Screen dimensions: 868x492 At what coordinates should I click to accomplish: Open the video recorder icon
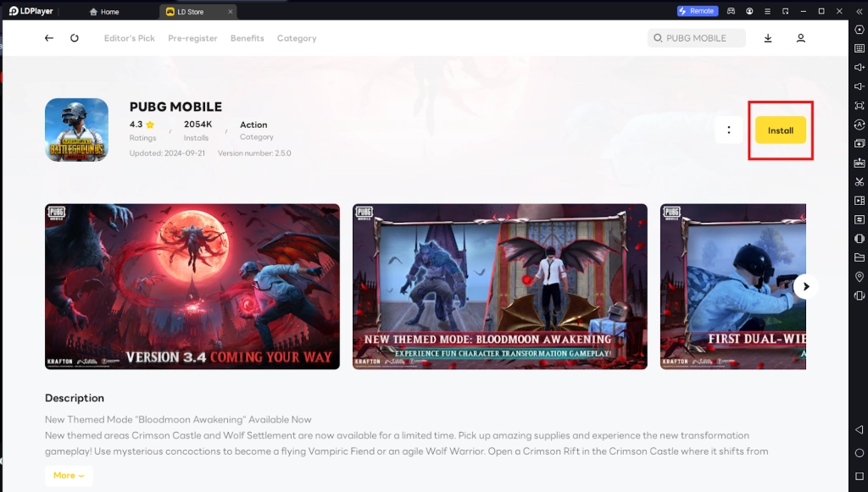tap(860, 201)
